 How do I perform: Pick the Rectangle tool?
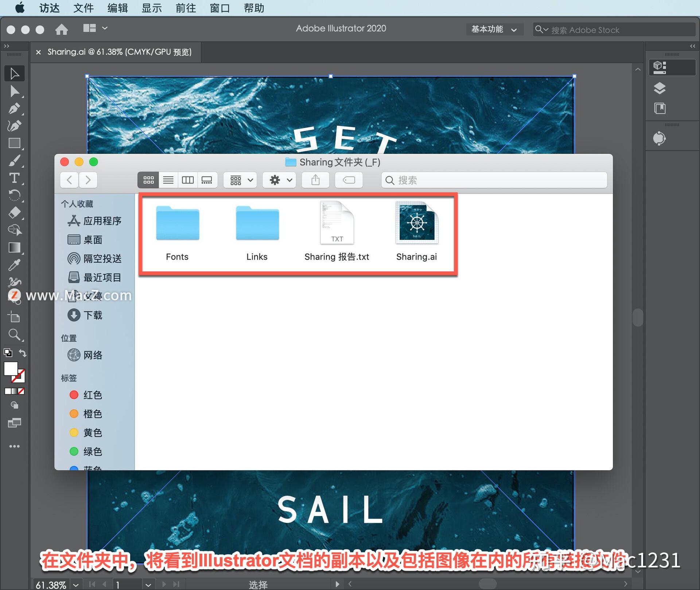[15, 143]
